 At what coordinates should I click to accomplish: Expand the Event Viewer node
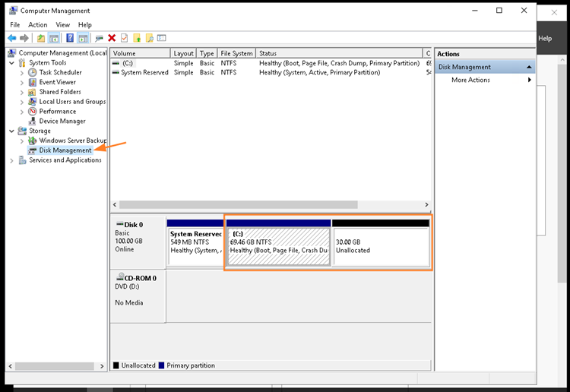click(22, 83)
